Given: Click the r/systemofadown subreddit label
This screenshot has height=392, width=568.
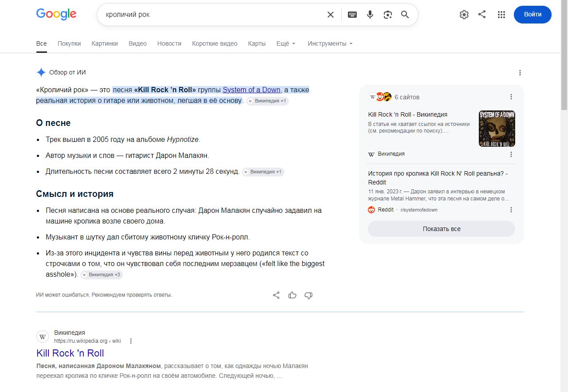Looking at the screenshot, I should pyautogui.click(x=419, y=210).
